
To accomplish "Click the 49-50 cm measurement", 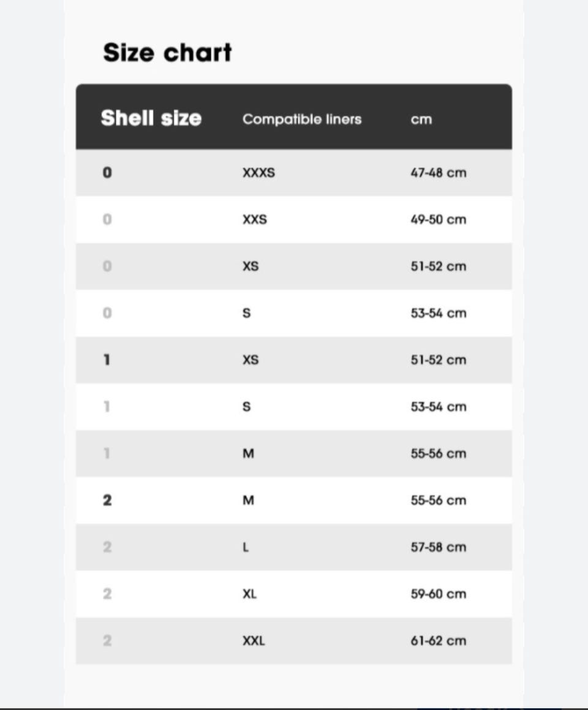I will (438, 219).
